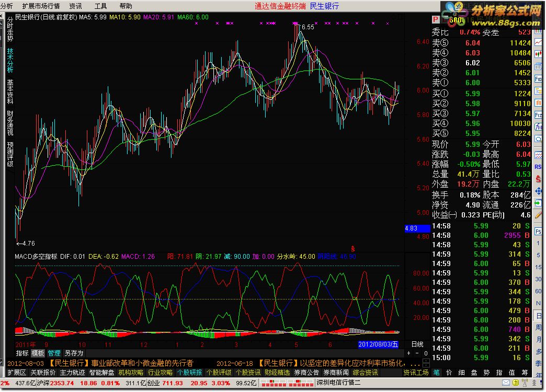Switch to 分时走势 sidebar tab
This screenshot has height=392, width=546.
pyautogui.click(x=10, y=29)
